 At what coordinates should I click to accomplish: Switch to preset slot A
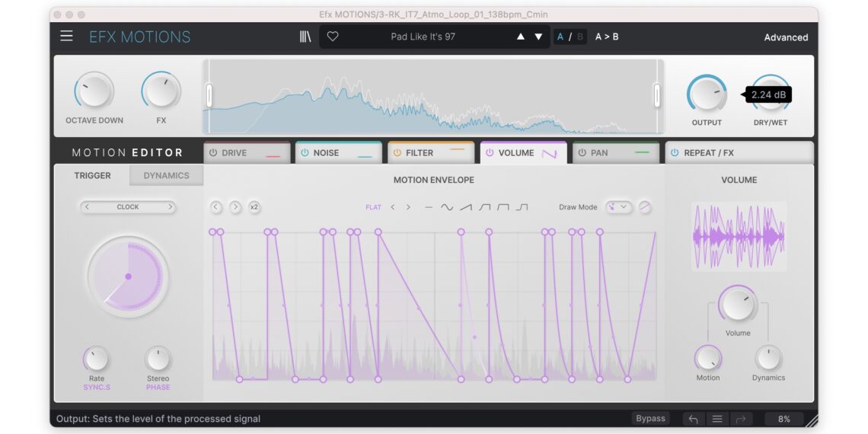coord(560,37)
